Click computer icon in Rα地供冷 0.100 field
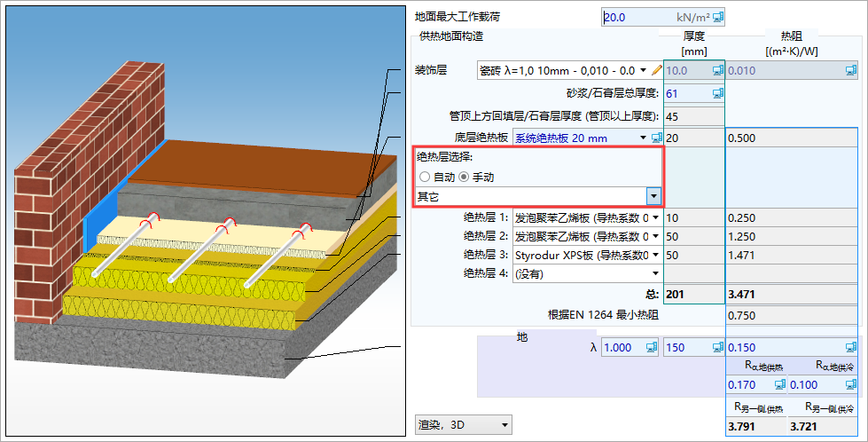Image resolution: width=868 pixels, height=442 pixels. [852, 385]
